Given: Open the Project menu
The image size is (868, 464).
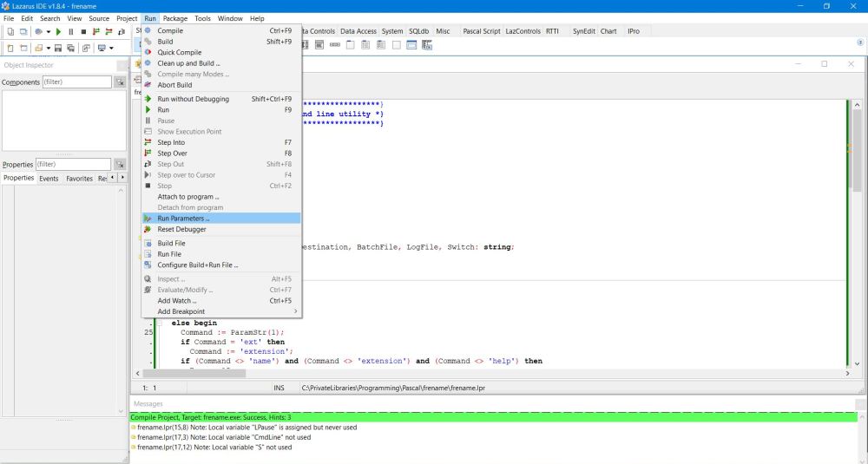Looking at the screenshot, I should point(127,18).
